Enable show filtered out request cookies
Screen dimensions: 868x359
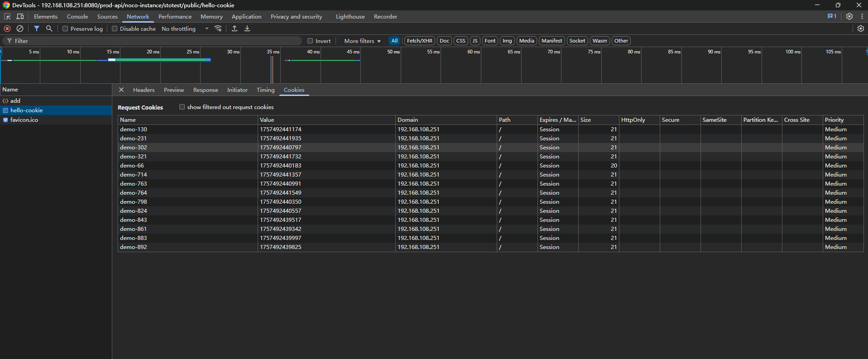pos(182,107)
